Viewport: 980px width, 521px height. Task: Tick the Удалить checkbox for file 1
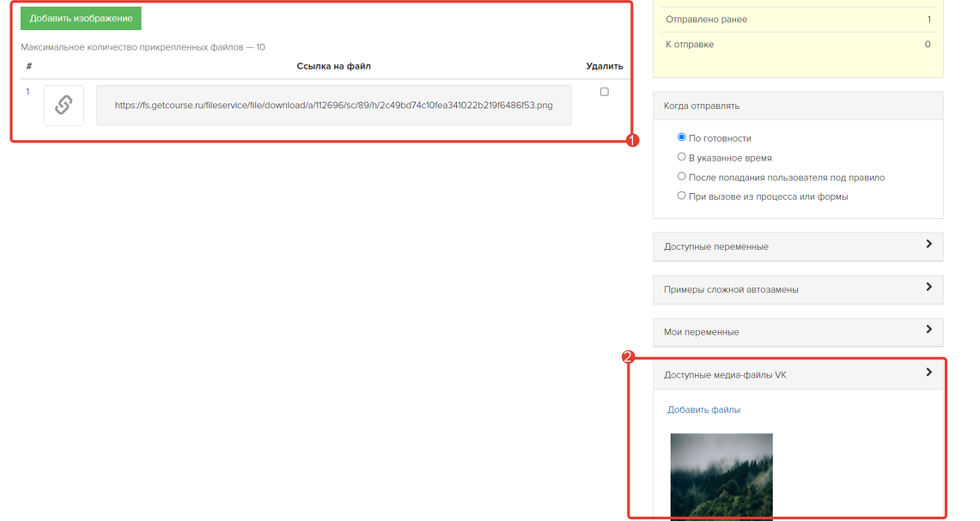coord(605,92)
